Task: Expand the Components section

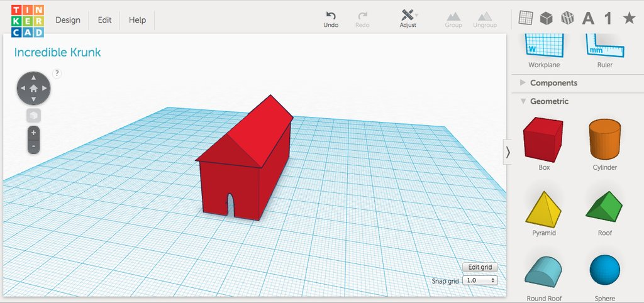Action: tap(553, 83)
